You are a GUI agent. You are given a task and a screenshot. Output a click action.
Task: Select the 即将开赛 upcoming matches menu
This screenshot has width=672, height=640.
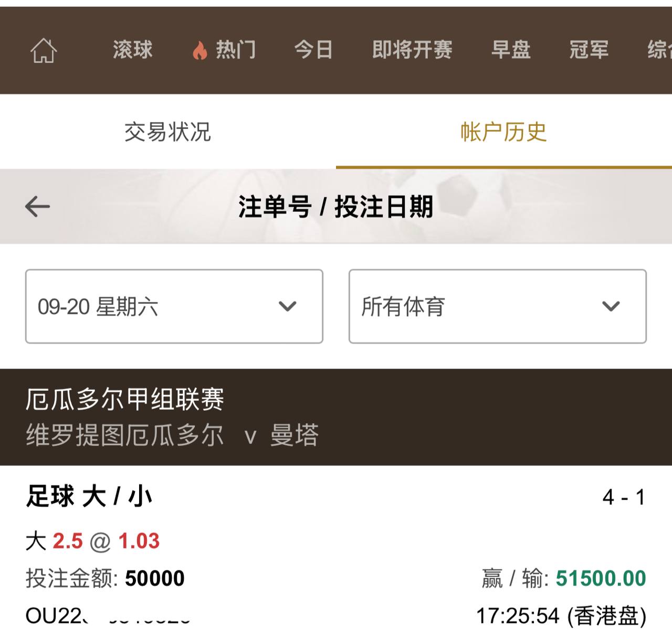(412, 50)
